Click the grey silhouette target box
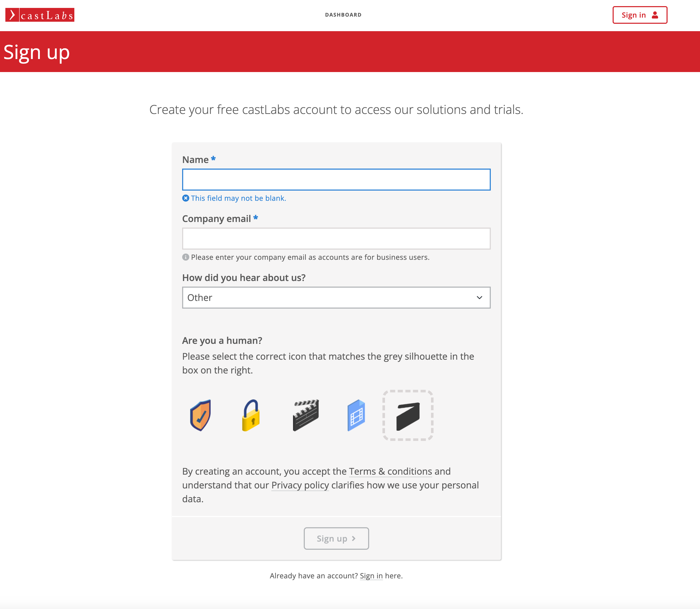Image resolution: width=700 pixels, height=609 pixels. 408,415
